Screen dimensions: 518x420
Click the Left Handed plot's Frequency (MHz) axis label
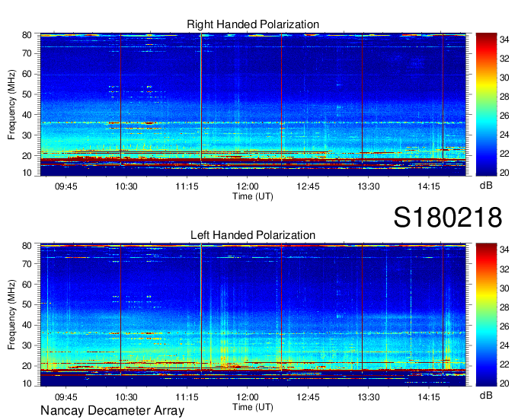click(11, 315)
